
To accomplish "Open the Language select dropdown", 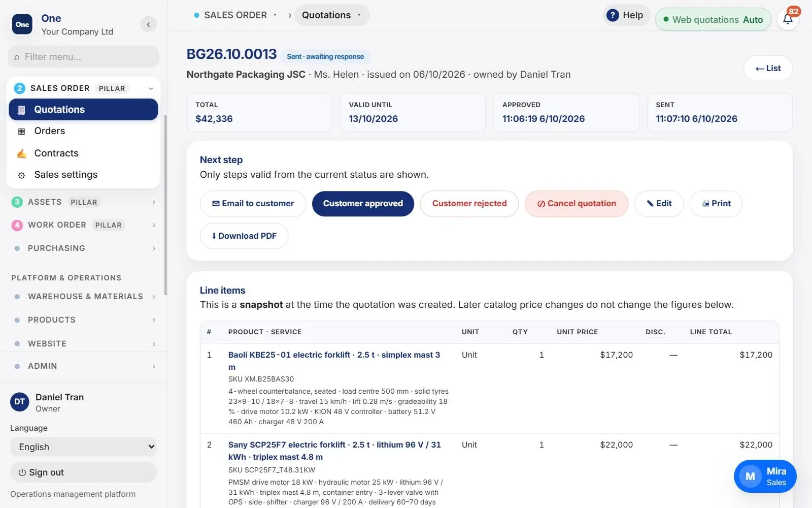I will (x=83, y=447).
